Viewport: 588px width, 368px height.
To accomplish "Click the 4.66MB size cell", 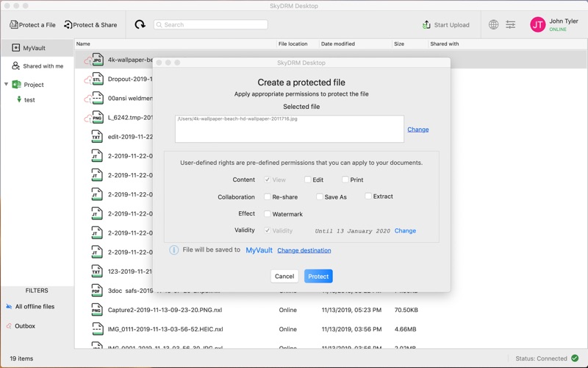I will (x=406, y=329).
